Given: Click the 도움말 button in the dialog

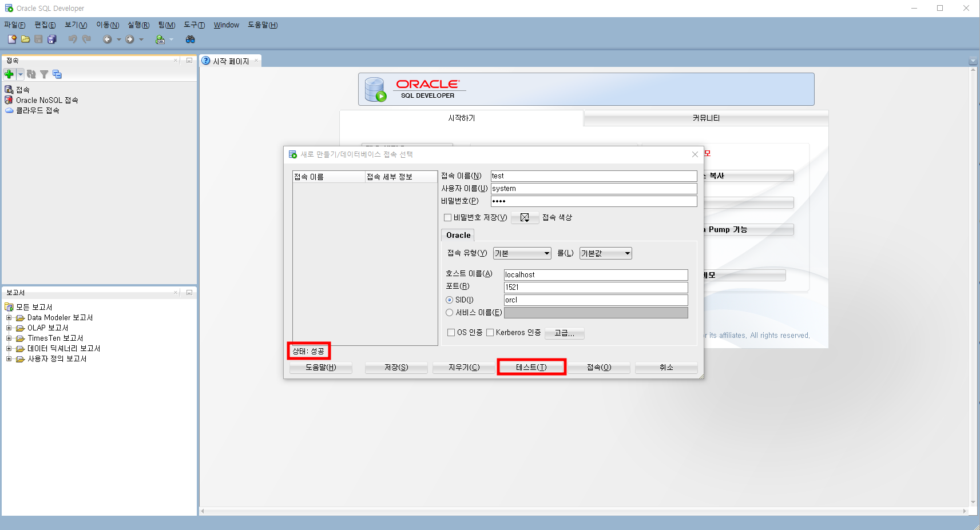Looking at the screenshot, I should [321, 367].
